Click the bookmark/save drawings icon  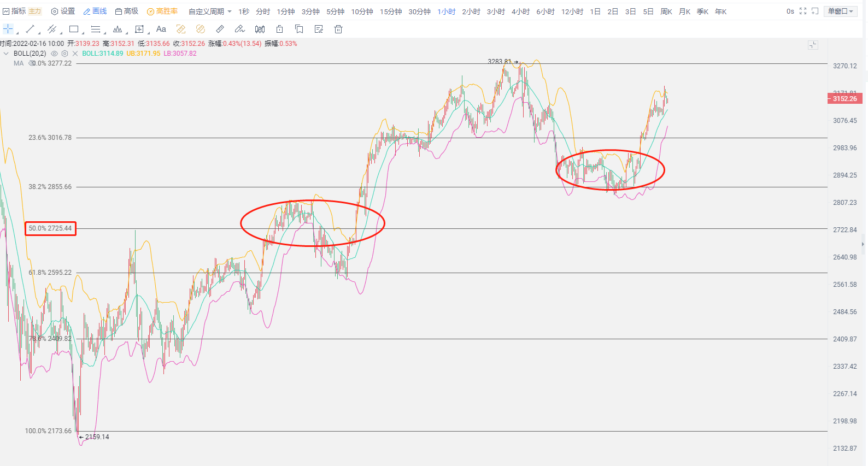pyautogui.click(x=299, y=29)
